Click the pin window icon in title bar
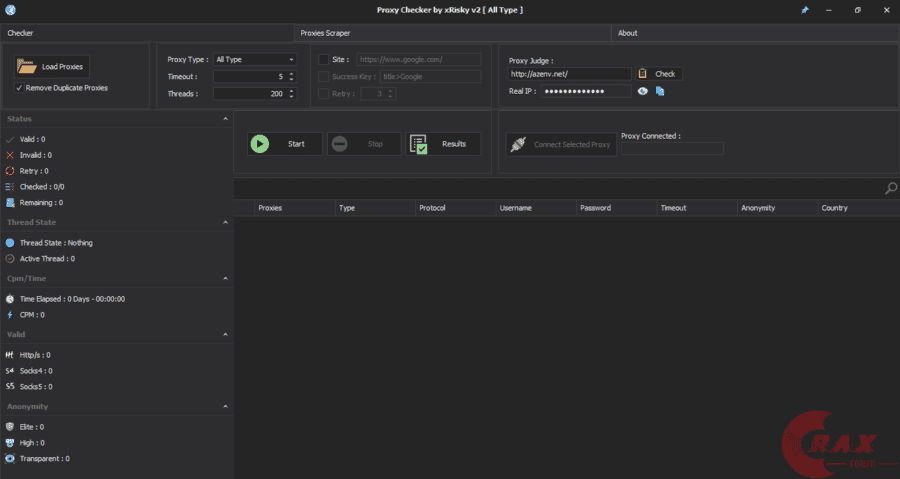The width and height of the screenshot is (900, 479). point(805,10)
